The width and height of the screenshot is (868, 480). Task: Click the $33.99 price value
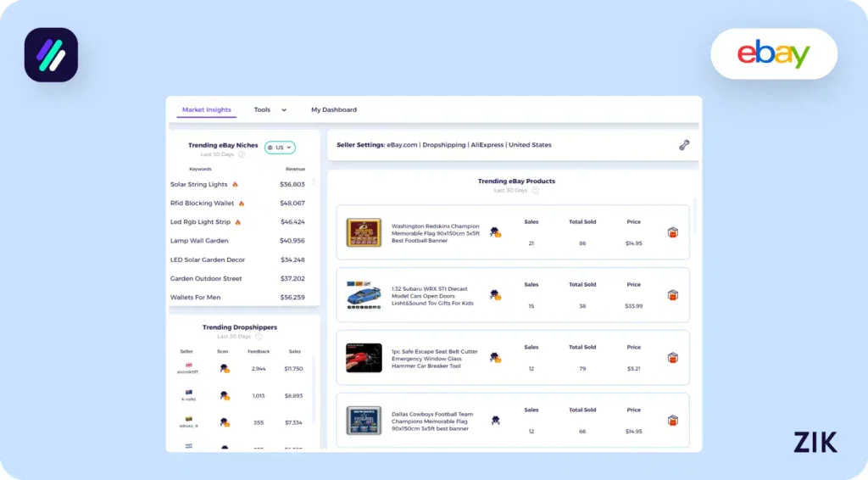click(x=634, y=305)
